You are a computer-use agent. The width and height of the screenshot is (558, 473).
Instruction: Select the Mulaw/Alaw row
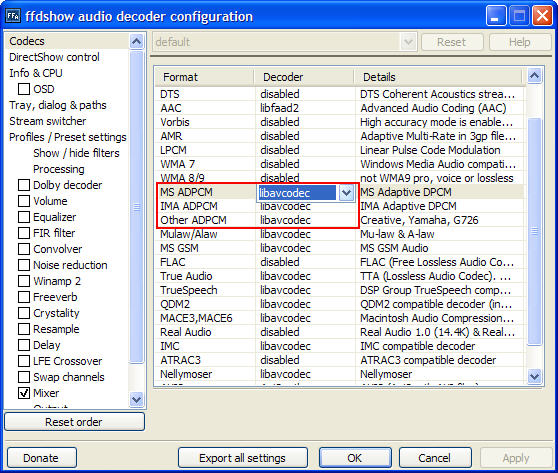coord(339,234)
